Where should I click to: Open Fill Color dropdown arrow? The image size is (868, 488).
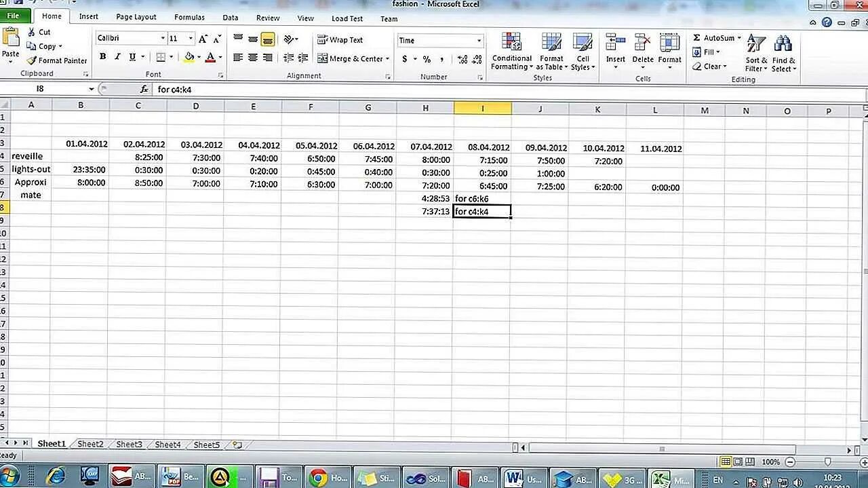point(199,57)
